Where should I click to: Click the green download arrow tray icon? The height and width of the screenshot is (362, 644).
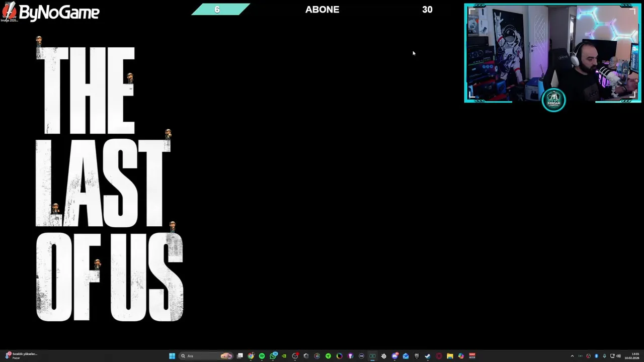tap(604, 356)
